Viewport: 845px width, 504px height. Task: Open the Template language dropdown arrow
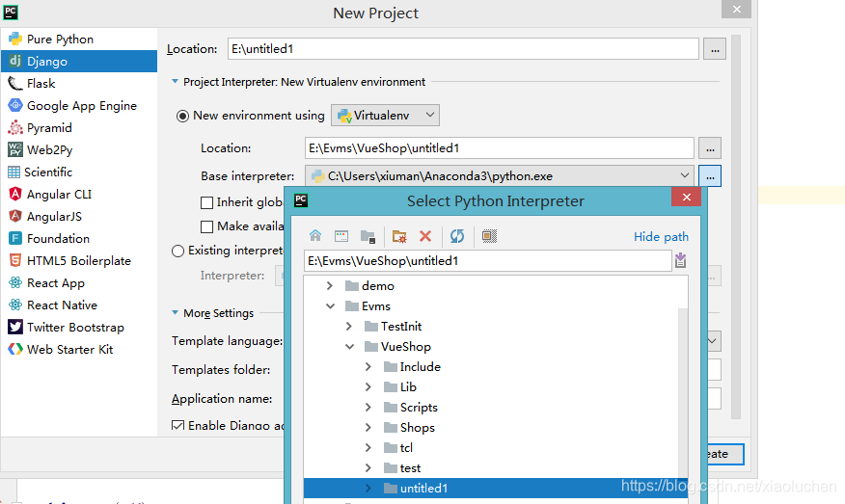[x=713, y=341]
